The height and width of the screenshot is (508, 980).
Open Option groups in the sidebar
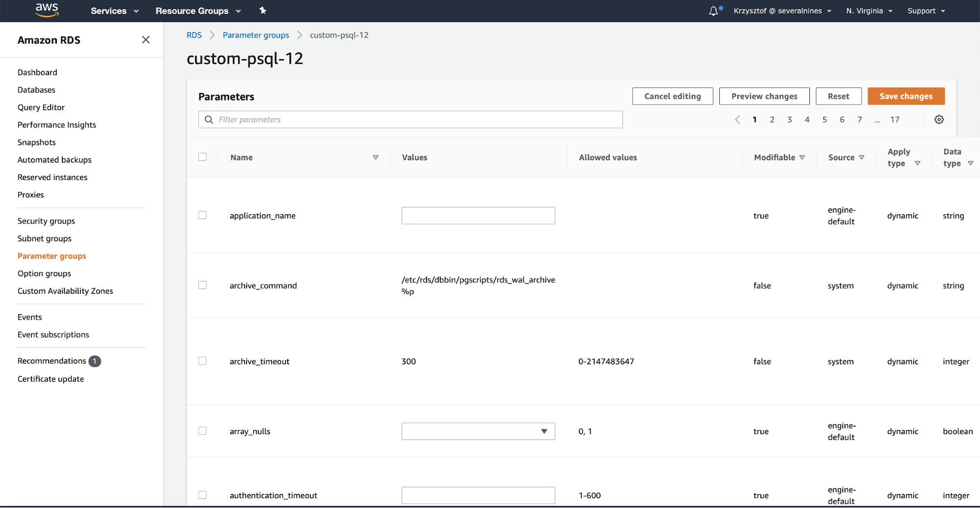pos(44,273)
